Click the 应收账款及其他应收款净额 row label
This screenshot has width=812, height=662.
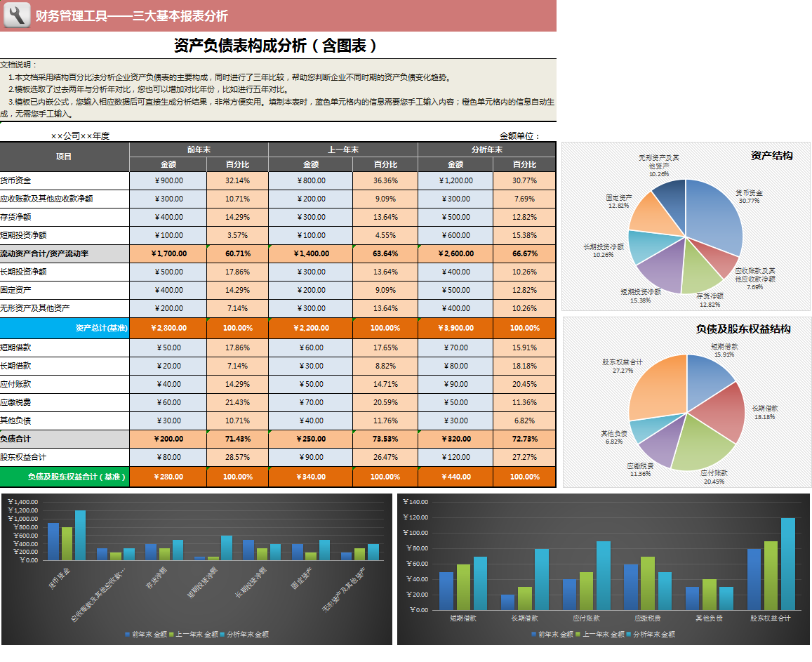pos(64,199)
